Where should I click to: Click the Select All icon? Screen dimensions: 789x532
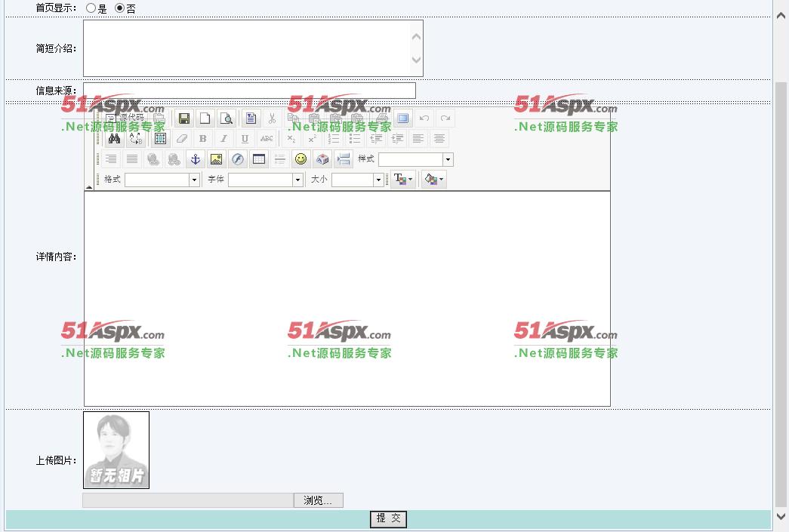click(x=160, y=139)
